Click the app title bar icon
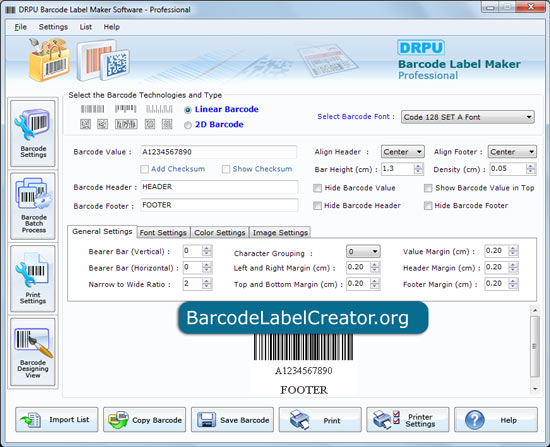This screenshot has width=550, height=447. [11, 9]
